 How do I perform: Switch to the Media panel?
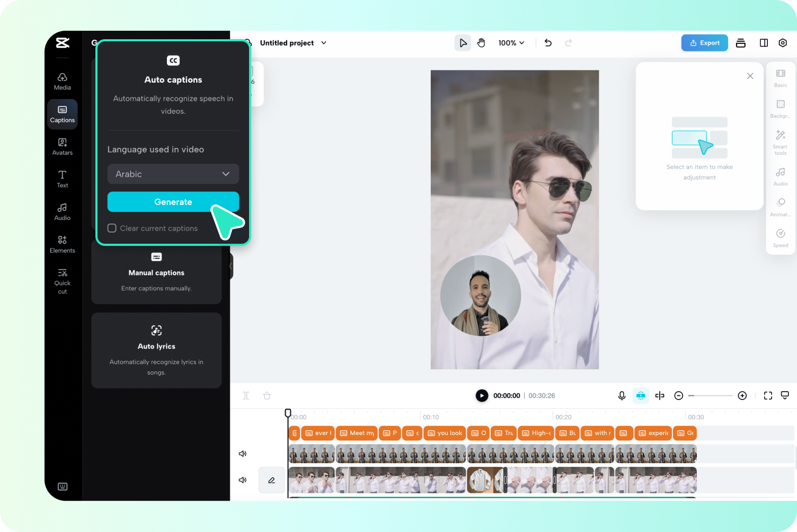tap(62, 81)
